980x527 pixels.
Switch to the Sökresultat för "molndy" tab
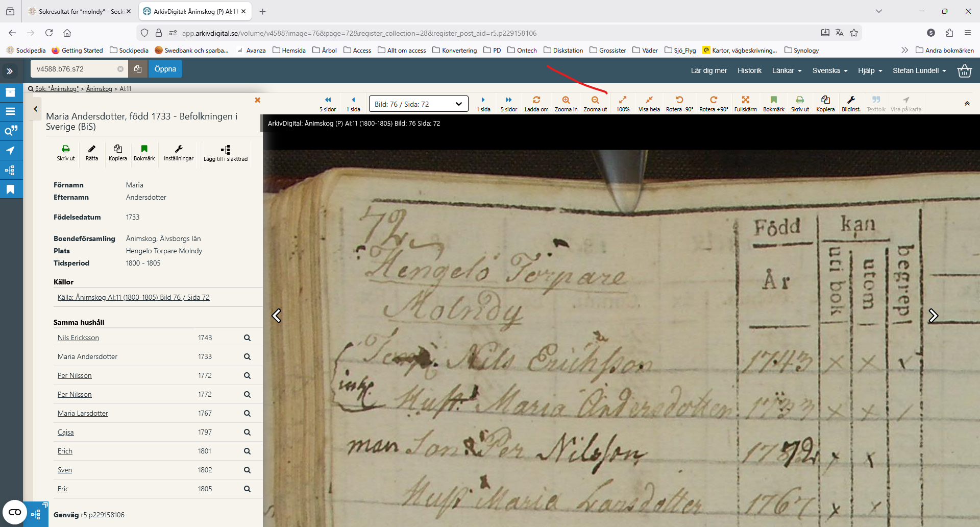point(79,11)
